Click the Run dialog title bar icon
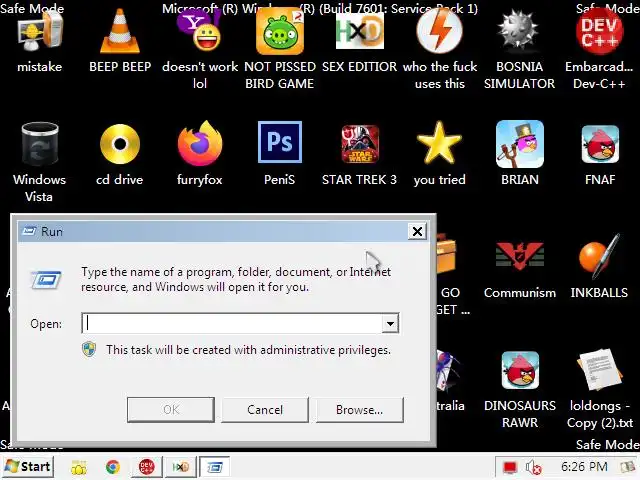Viewport: 640px width, 480px height. click(x=29, y=231)
